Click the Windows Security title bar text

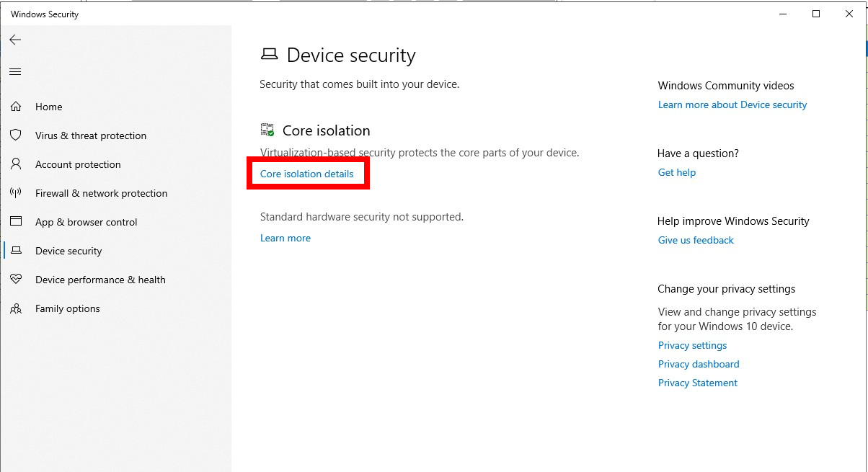click(x=45, y=14)
